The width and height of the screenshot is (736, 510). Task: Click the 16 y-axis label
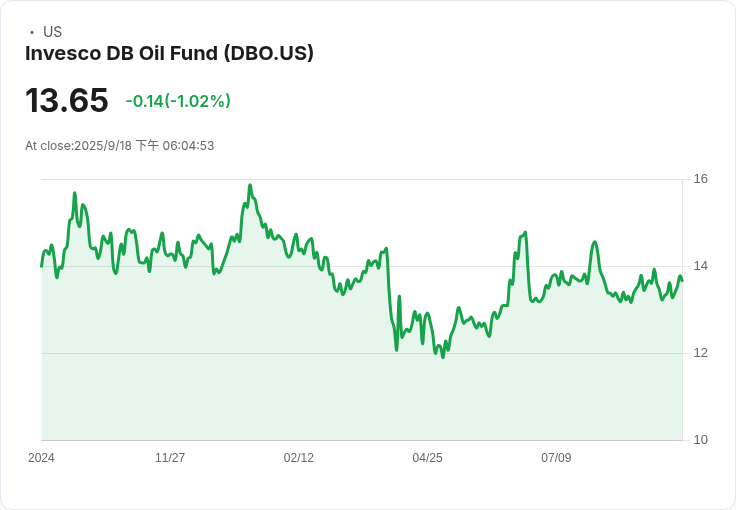tap(701, 179)
